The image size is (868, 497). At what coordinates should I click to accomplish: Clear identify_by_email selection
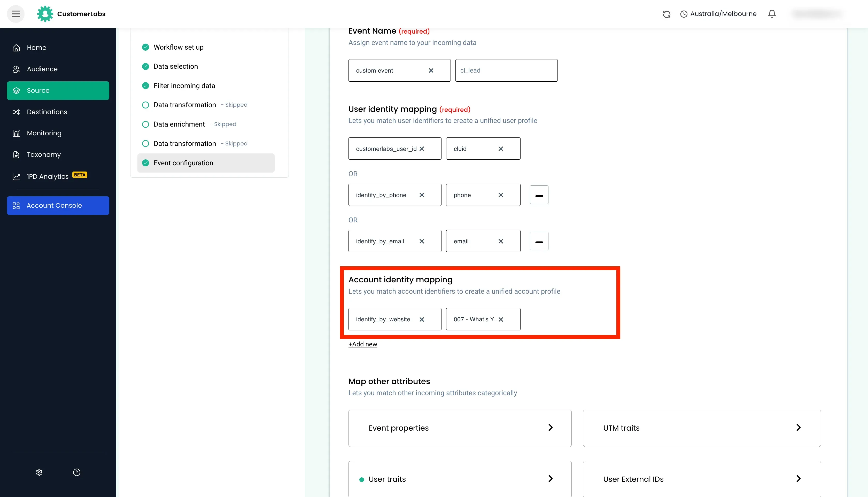click(x=422, y=241)
